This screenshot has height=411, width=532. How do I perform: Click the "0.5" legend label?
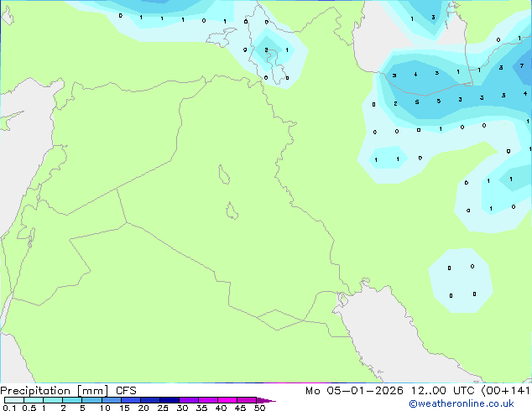[29, 408]
